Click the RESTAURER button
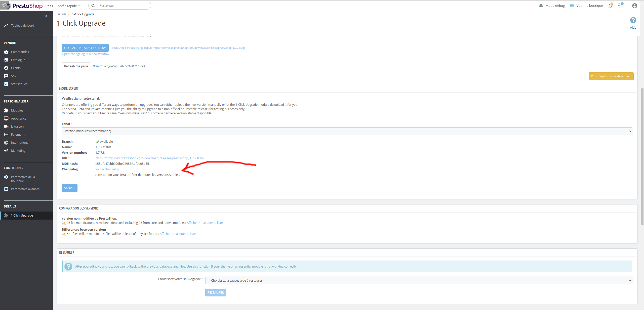 pyautogui.click(x=216, y=293)
